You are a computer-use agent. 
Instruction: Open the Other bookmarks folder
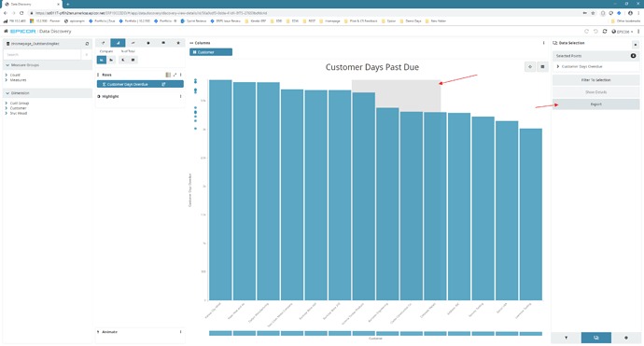tap(625, 21)
